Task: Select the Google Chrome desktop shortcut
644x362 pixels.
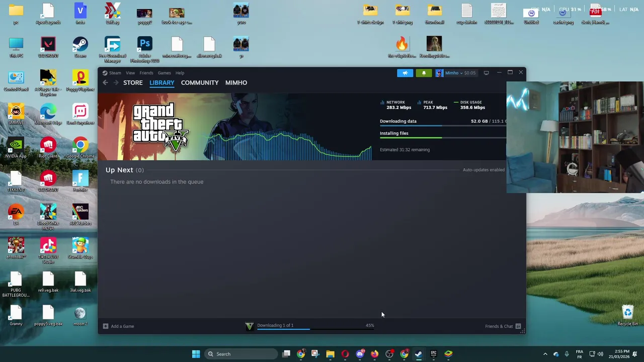Action: coord(80,148)
